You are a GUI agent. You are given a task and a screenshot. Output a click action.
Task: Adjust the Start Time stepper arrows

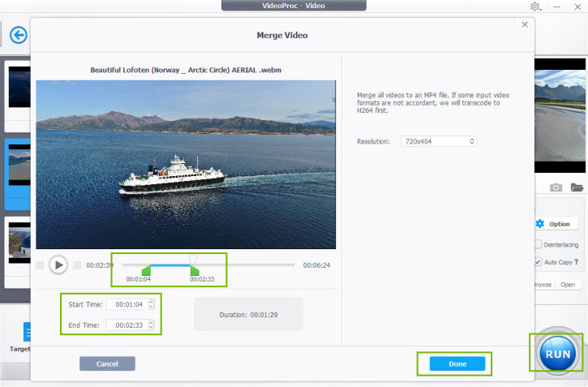pos(151,304)
